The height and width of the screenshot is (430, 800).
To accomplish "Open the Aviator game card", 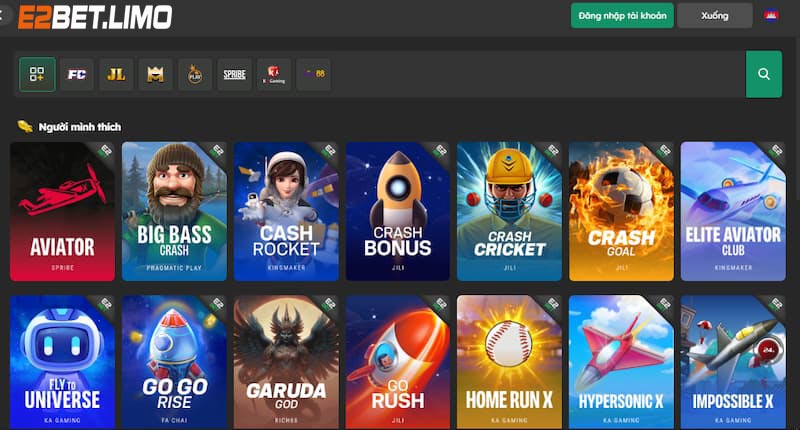I will (62, 211).
